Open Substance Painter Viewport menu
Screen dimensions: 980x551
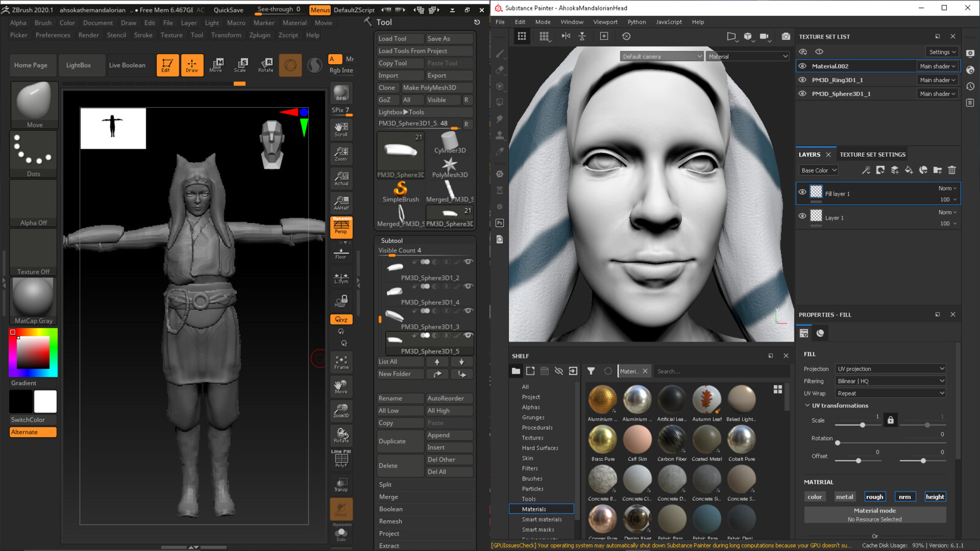(x=605, y=22)
